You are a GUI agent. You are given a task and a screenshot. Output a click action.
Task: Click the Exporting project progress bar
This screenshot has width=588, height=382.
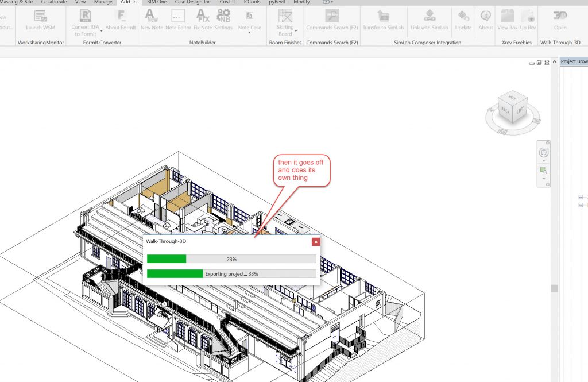point(231,274)
